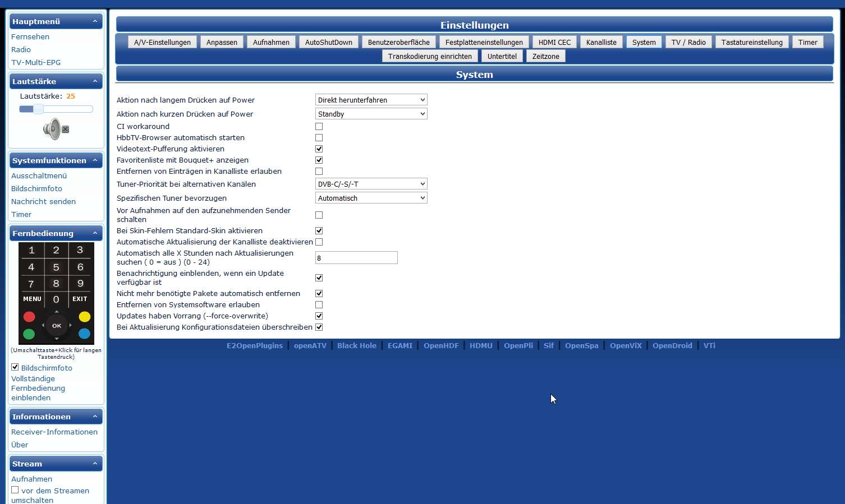Disable Videotext-Pufferung aktivieren

coord(319,149)
